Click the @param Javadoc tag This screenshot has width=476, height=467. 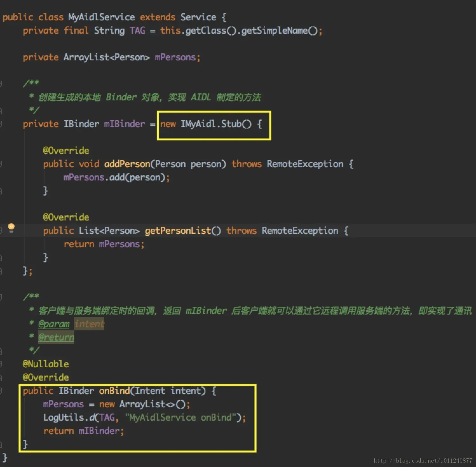tap(54, 324)
